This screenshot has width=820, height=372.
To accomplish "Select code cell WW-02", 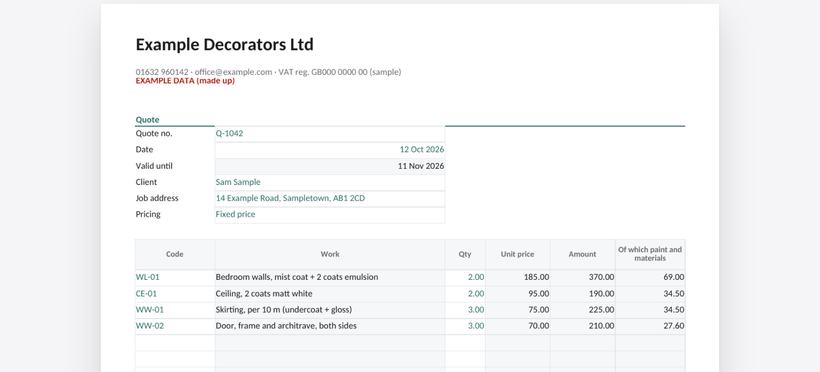I will 175,326.
